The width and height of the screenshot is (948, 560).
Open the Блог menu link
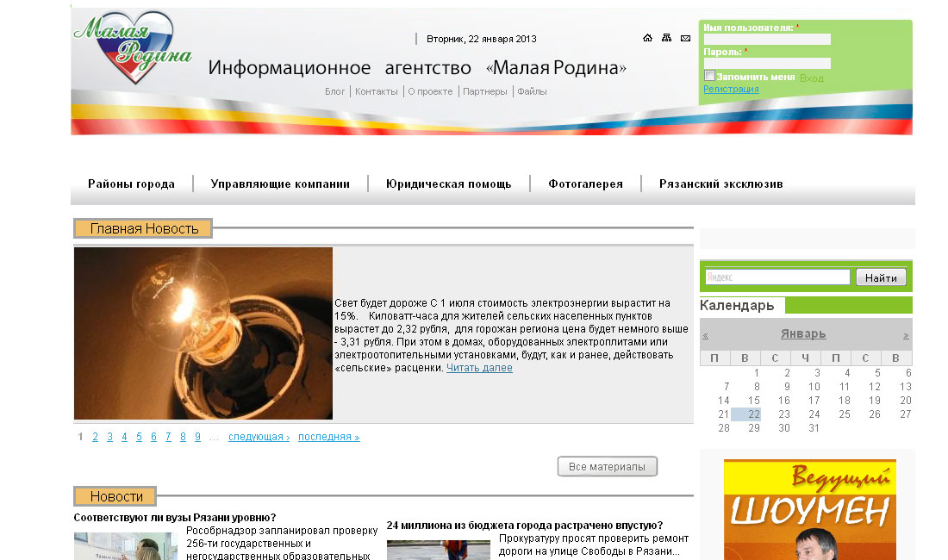click(x=334, y=91)
